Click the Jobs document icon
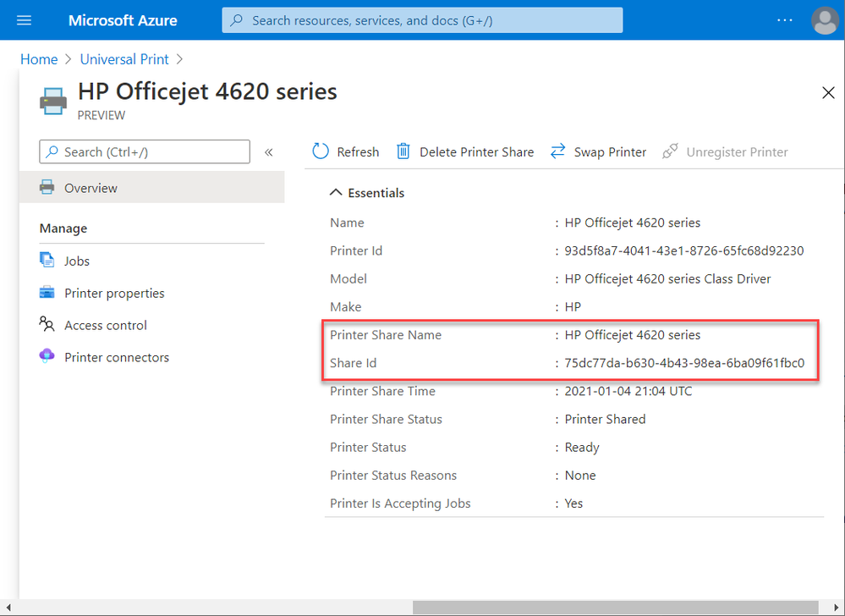 click(x=47, y=260)
